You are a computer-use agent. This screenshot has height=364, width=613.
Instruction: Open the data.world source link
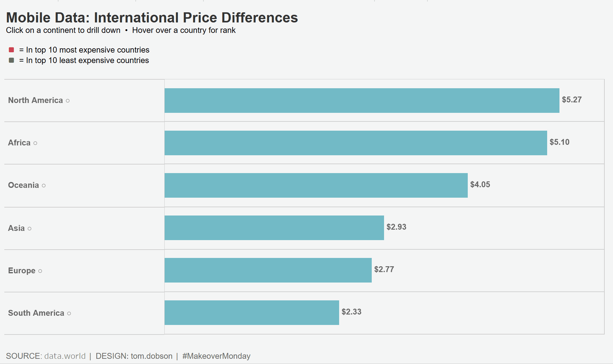[x=65, y=356]
